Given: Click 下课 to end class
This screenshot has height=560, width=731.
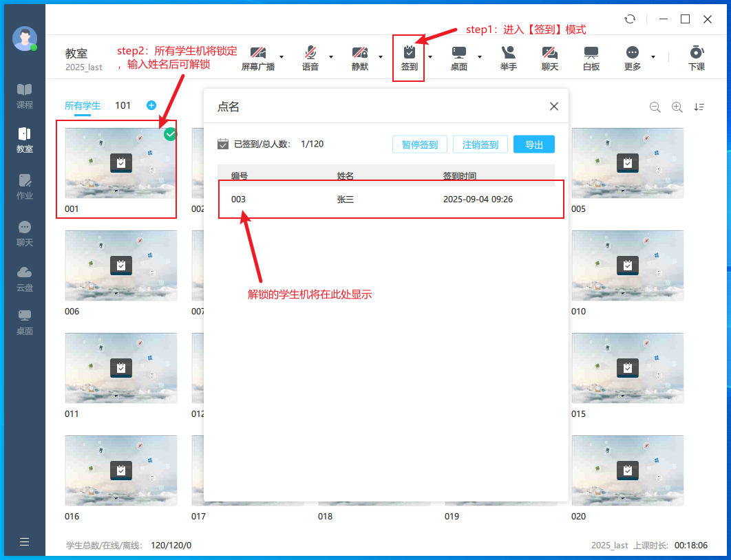Looking at the screenshot, I should [696, 57].
